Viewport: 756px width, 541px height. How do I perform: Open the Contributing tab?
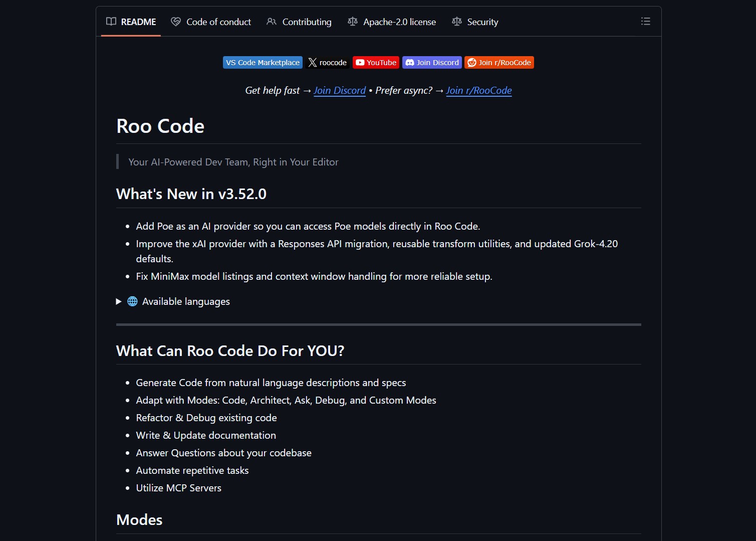click(x=307, y=22)
